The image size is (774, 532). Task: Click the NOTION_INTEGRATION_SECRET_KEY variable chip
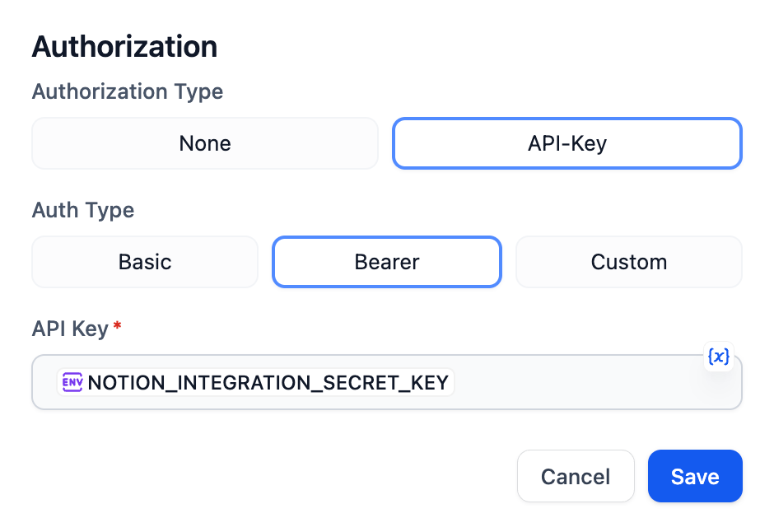[x=268, y=382]
